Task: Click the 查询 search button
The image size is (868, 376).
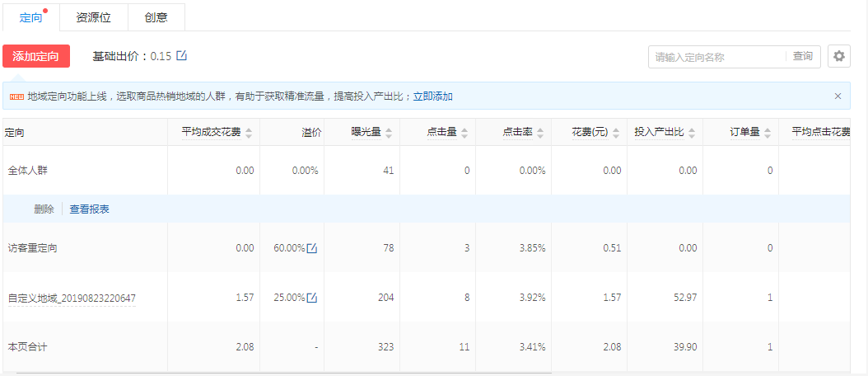Action: 803,57
